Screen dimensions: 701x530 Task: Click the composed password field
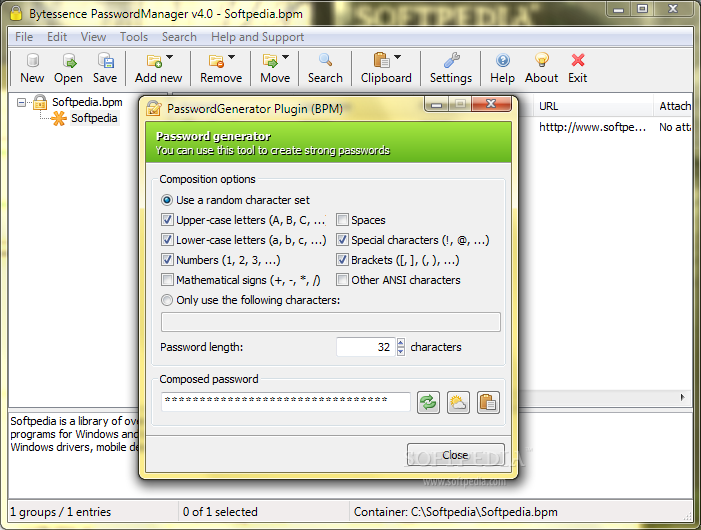(286, 402)
